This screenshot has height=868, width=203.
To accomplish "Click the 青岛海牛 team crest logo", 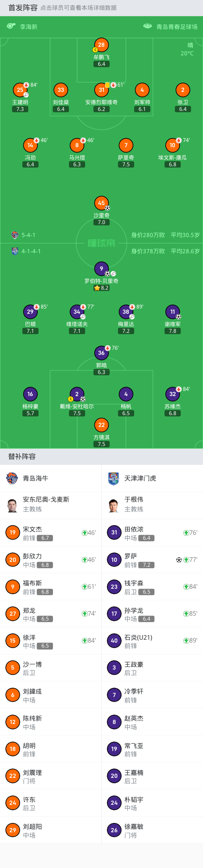I will coord(12,478).
